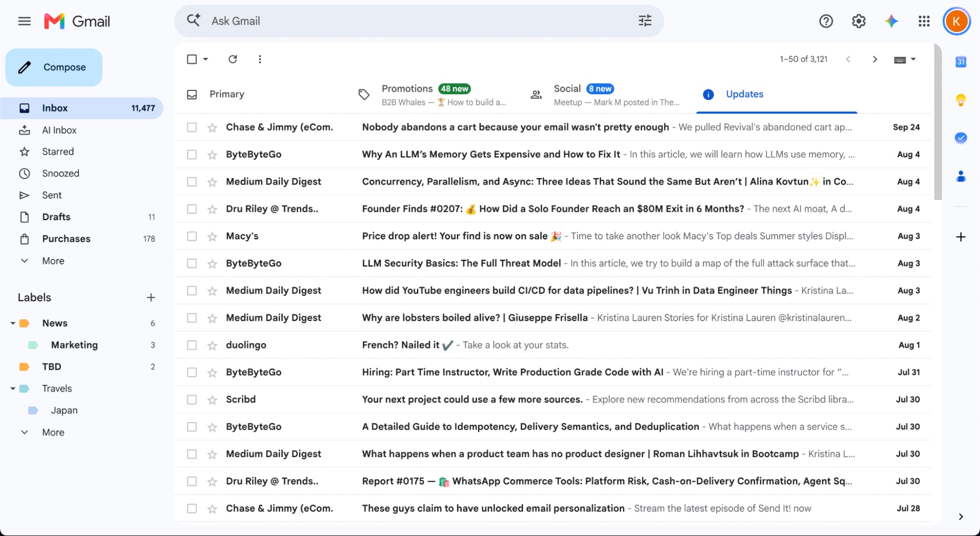
Task: Open the Google apps grid
Action: pyautogui.click(x=924, y=21)
